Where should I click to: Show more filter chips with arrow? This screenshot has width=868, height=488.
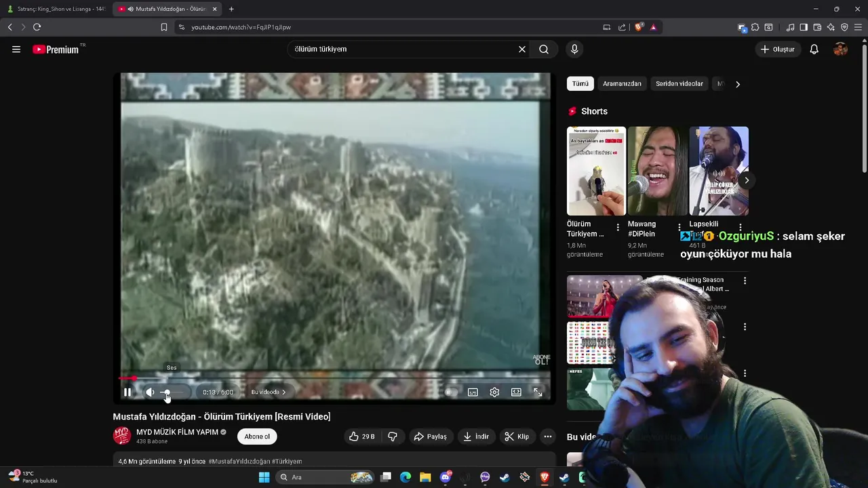point(738,84)
